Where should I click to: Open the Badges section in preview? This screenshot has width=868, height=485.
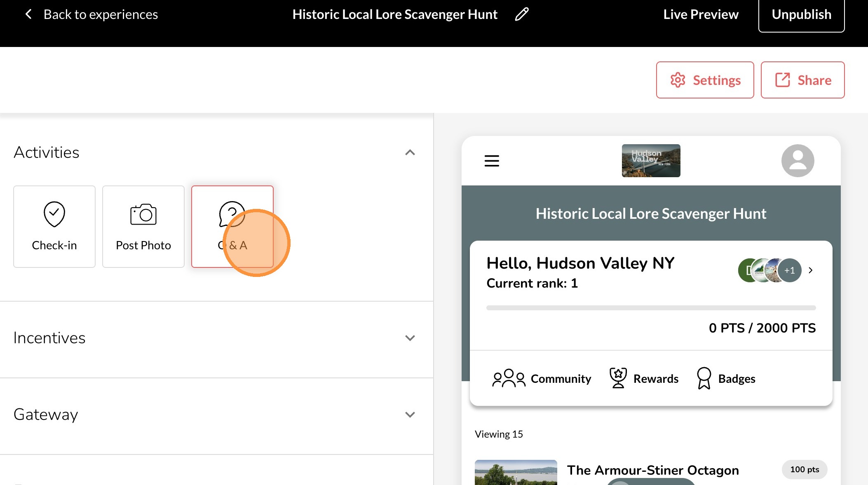726,378
